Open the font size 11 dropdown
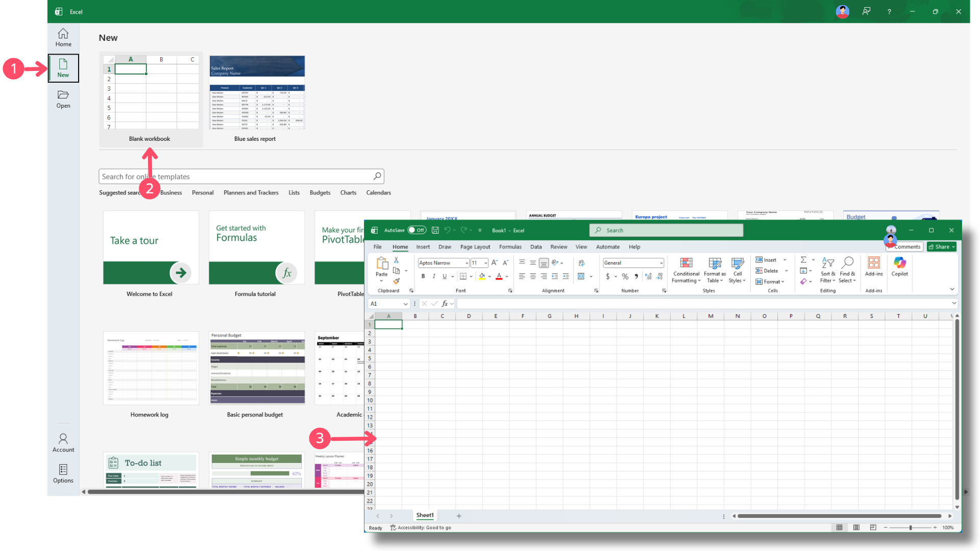The width and height of the screenshot is (980, 551). 485,263
